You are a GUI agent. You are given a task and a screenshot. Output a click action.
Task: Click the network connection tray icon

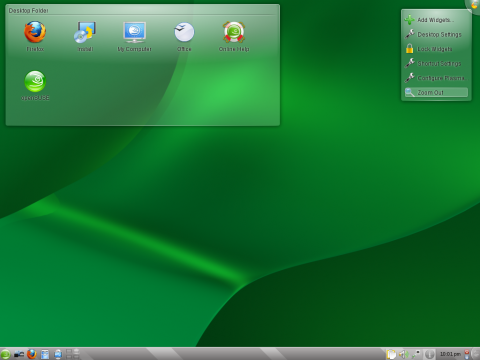point(416,354)
